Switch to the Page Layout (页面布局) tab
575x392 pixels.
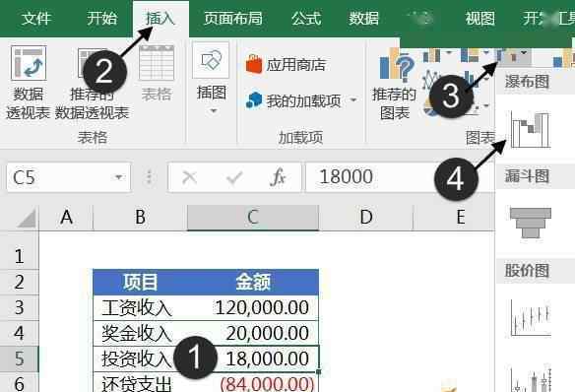coord(233,18)
